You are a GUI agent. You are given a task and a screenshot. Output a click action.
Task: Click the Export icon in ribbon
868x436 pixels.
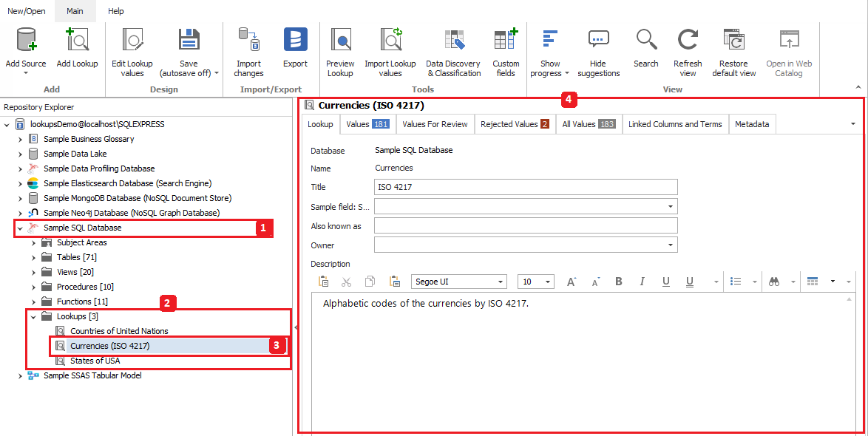(x=295, y=41)
